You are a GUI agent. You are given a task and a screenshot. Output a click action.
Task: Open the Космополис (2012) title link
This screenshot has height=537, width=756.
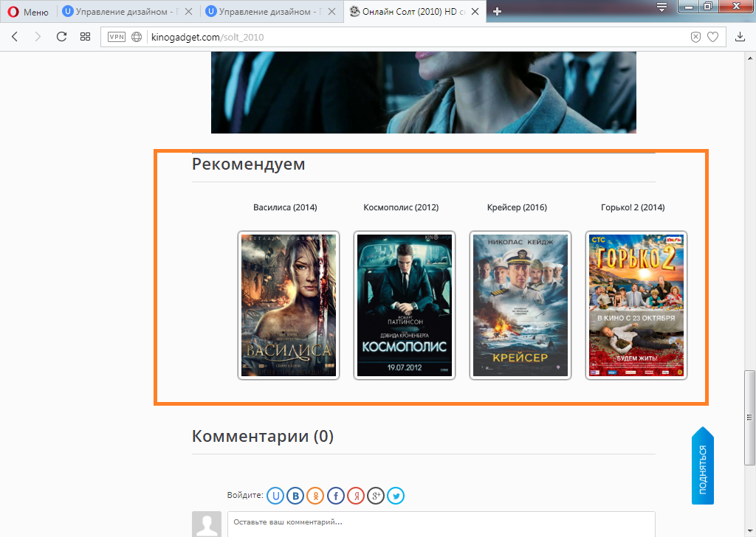click(401, 207)
